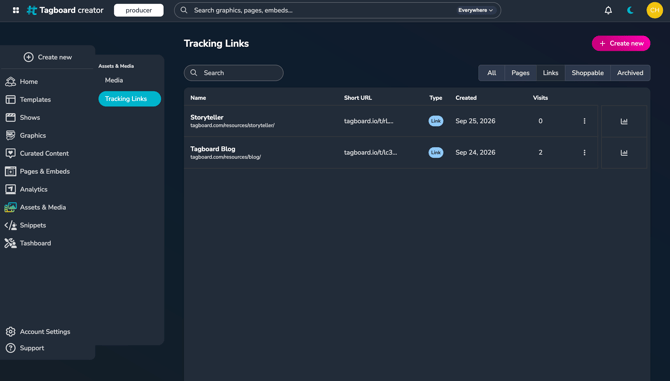Click Sep 25, 2026 created date
The width and height of the screenshot is (670, 381).
pos(475,121)
